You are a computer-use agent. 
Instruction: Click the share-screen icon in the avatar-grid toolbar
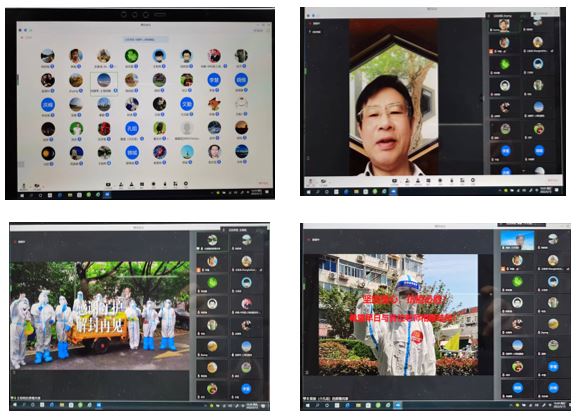[x=108, y=184]
